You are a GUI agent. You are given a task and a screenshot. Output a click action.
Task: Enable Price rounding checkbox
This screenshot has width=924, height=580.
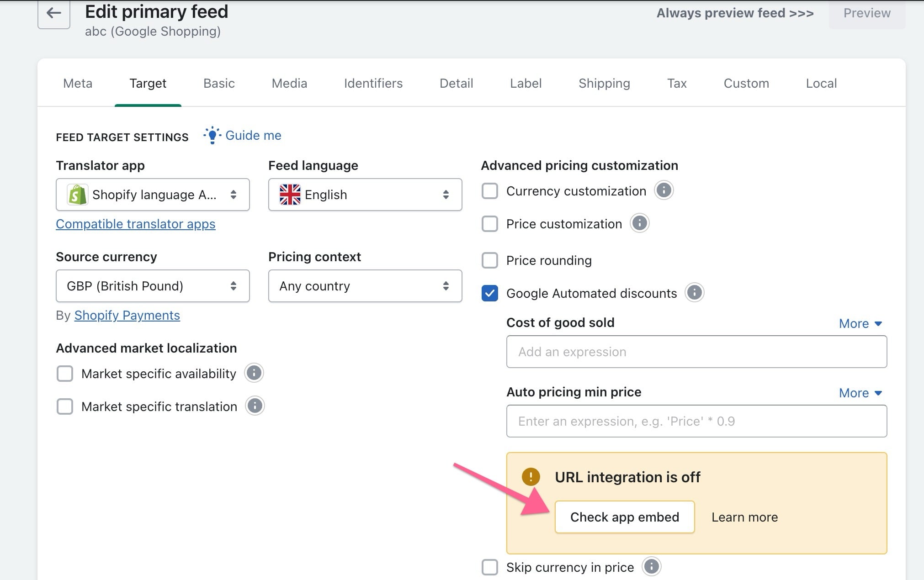coord(490,260)
